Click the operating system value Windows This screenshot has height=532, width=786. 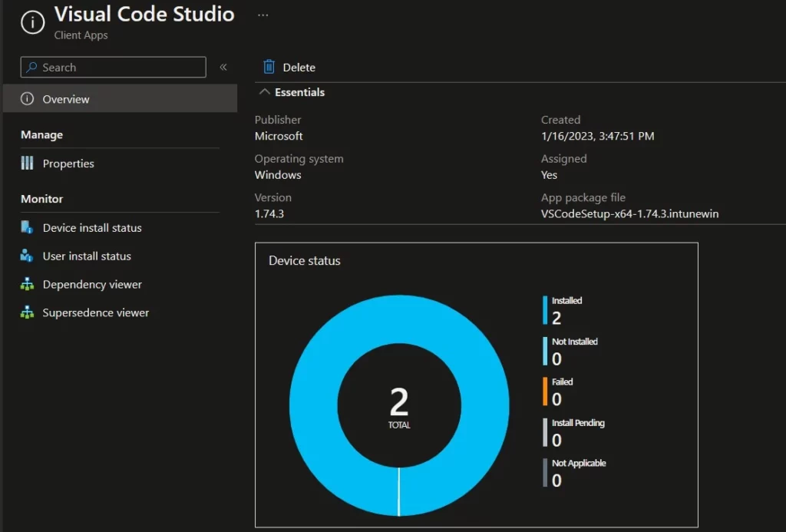pos(278,175)
